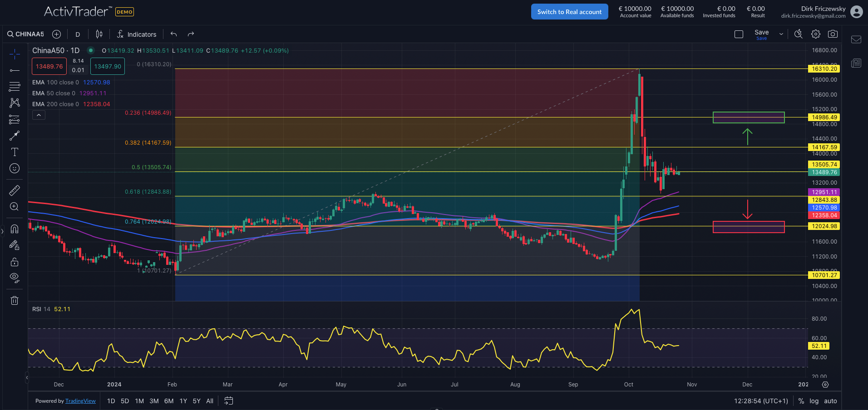The width and height of the screenshot is (868, 410).
Task: Click Switch to Real account button
Action: click(x=569, y=12)
